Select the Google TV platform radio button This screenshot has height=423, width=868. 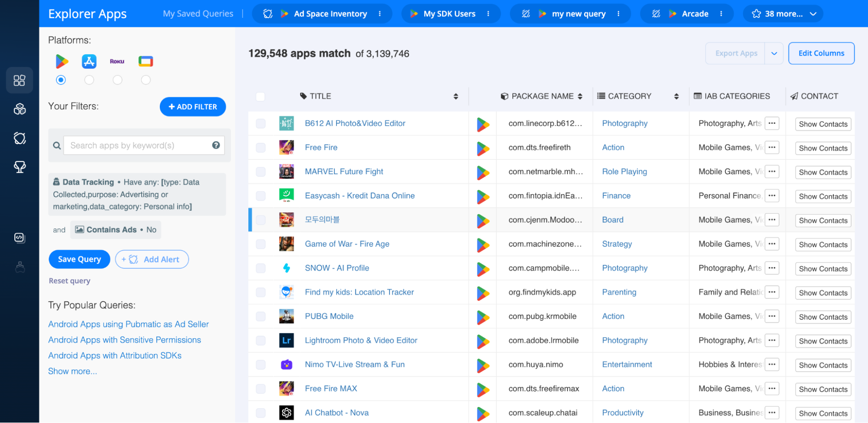(146, 80)
